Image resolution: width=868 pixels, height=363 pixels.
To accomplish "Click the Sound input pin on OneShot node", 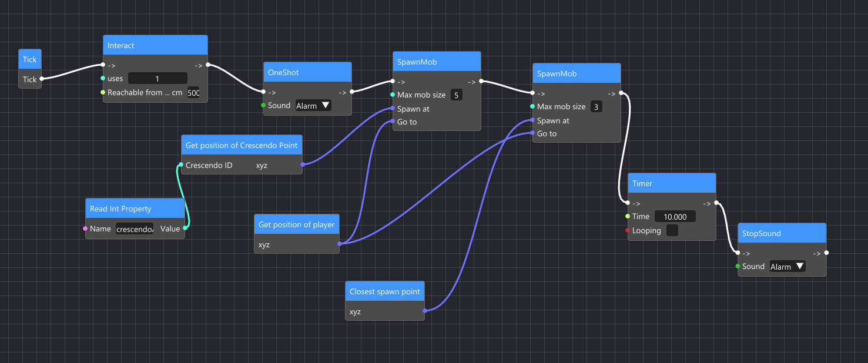I will click(263, 106).
